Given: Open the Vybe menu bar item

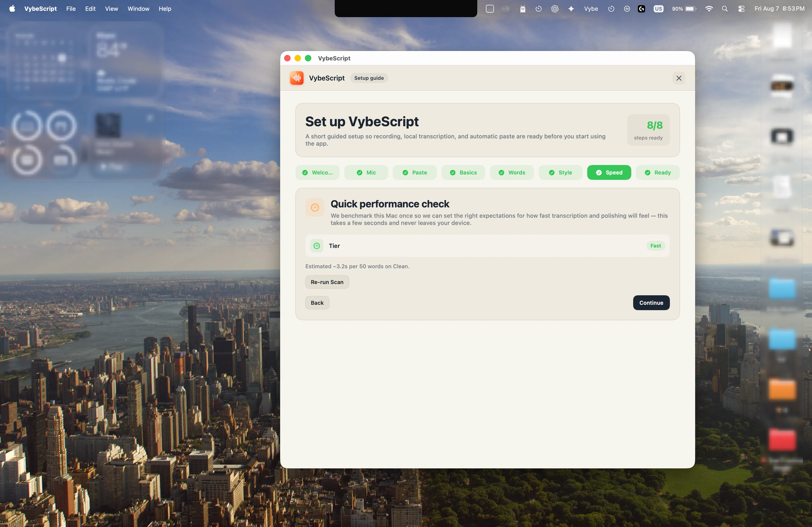Looking at the screenshot, I should pyautogui.click(x=591, y=9).
